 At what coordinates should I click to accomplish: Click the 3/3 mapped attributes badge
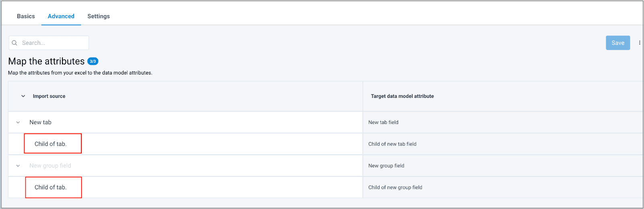point(93,61)
